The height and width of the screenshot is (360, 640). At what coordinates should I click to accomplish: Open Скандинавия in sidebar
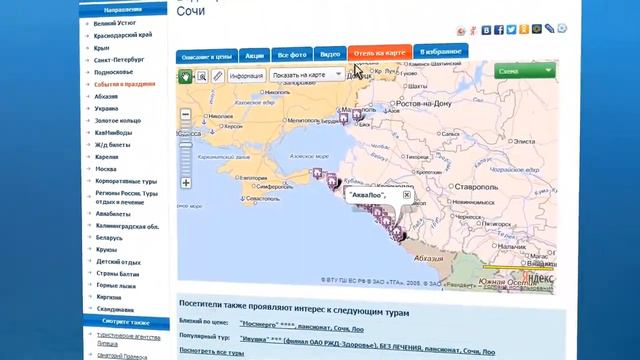pos(116,309)
